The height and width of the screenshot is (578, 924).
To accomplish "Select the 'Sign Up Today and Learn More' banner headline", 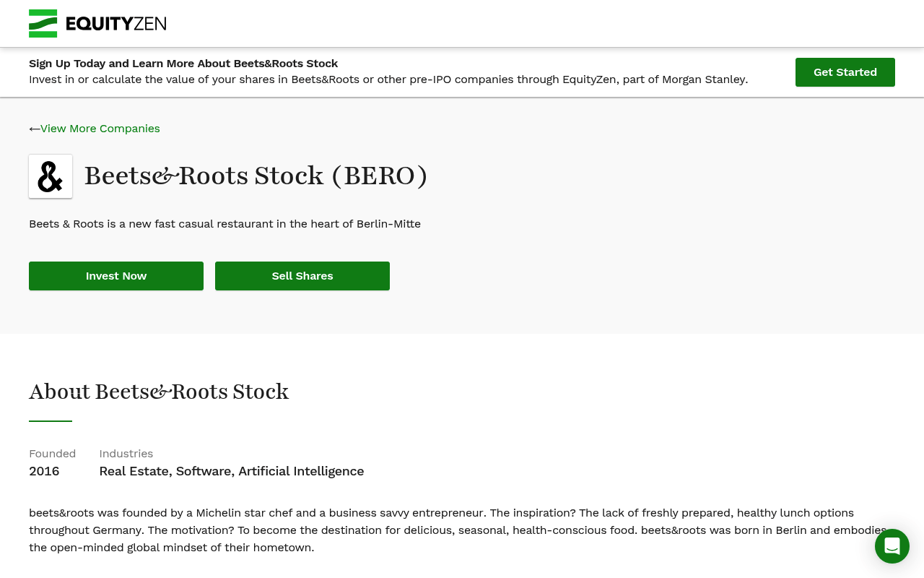I will (x=183, y=64).
